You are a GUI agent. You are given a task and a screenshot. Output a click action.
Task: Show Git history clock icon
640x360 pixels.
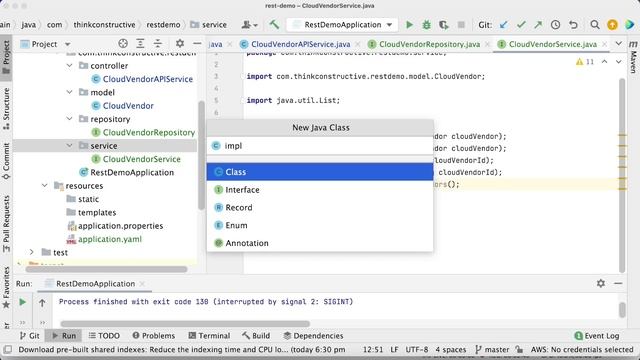555,25
